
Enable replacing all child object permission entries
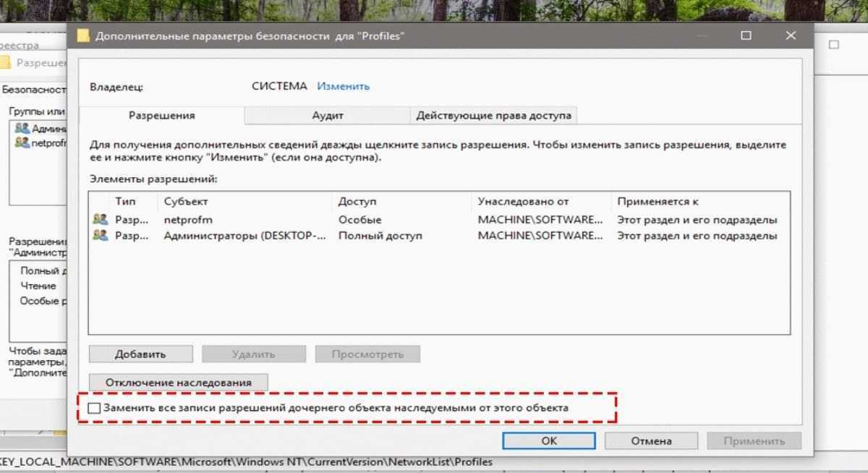pyautogui.click(x=95, y=408)
